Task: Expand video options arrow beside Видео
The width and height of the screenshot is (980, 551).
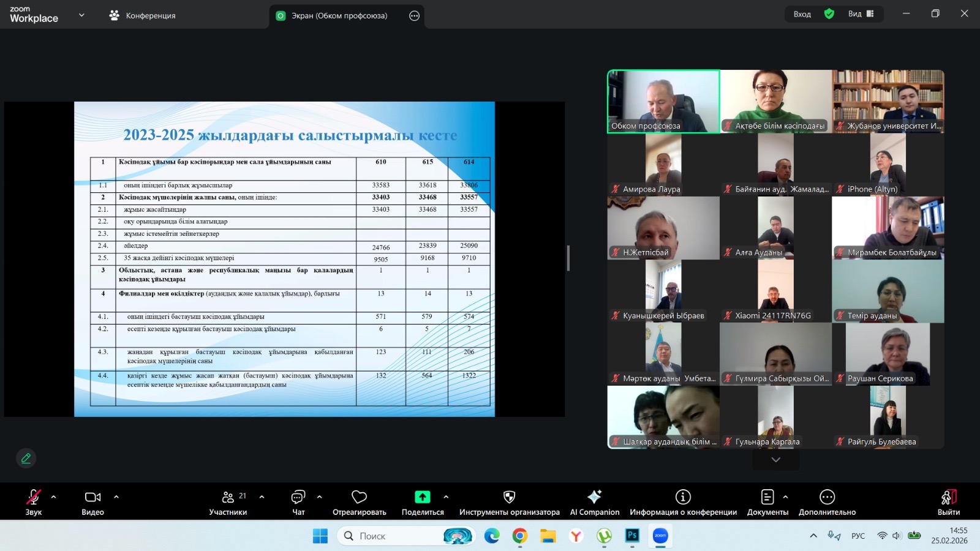Action: [116, 497]
